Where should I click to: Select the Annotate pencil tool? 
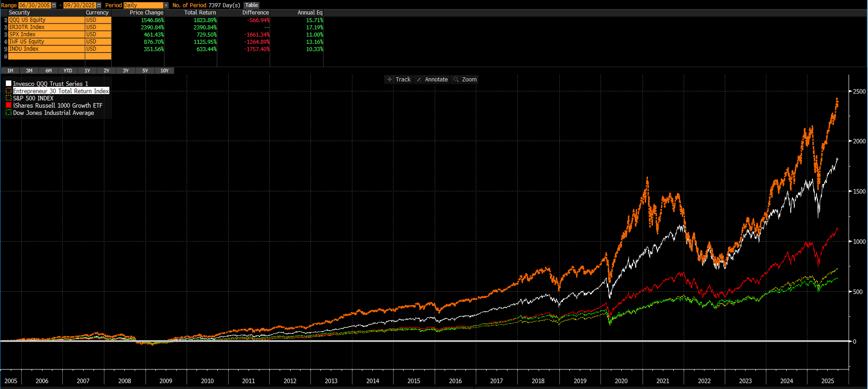[x=432, y=80]
